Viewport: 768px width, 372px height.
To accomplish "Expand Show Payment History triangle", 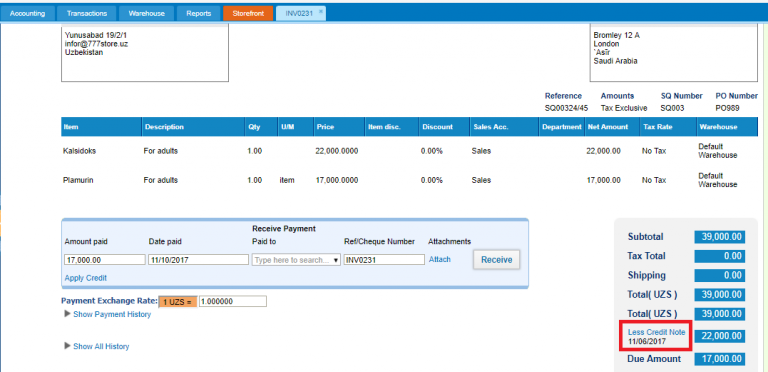I will 68,314.
